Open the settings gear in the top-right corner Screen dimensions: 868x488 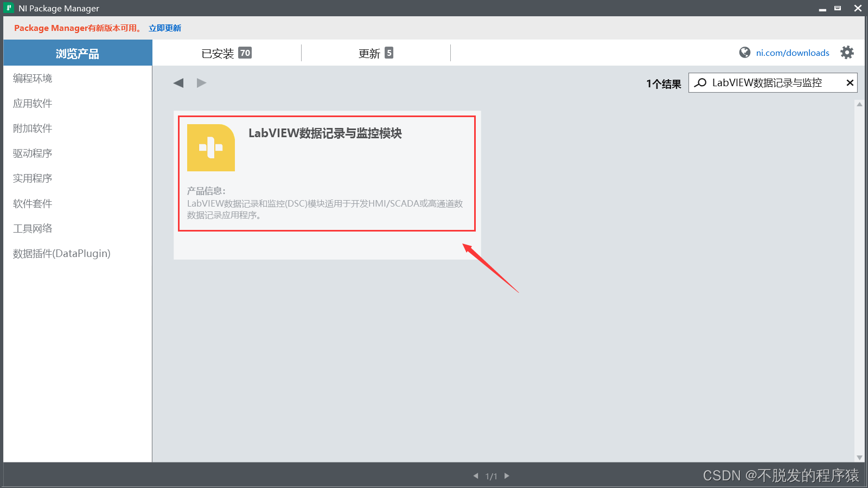(x=847, y=52)
